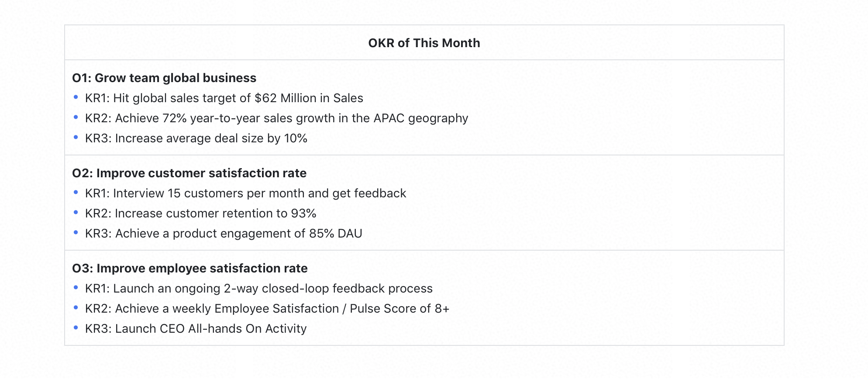Click the Interview 15 customers per month line
Viewport: 868px width, 379px height.
tap(245, 193)
